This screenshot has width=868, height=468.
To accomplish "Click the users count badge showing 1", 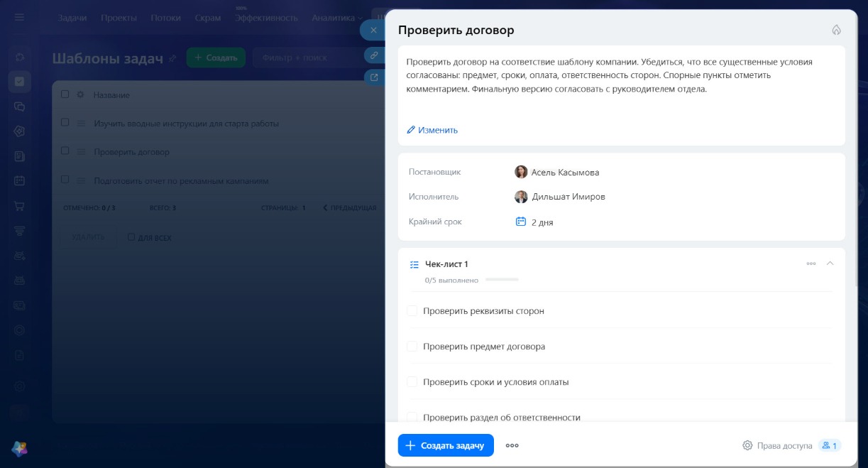I will coord(830,445).
